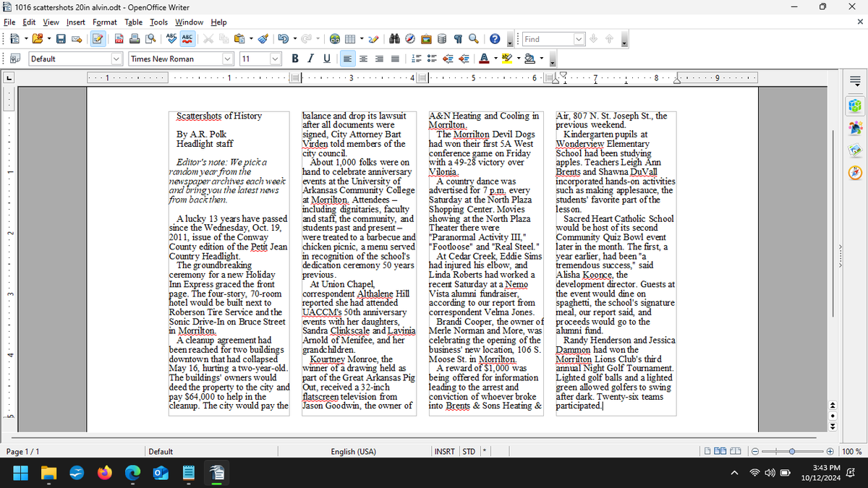The height and width of the screenshot is (488, 868).
Task: Undo the last action
Action: (284, 39)
